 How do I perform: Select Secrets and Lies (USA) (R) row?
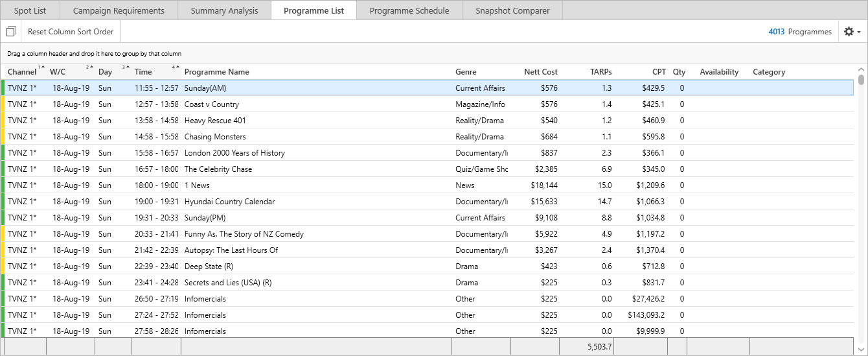428,283
